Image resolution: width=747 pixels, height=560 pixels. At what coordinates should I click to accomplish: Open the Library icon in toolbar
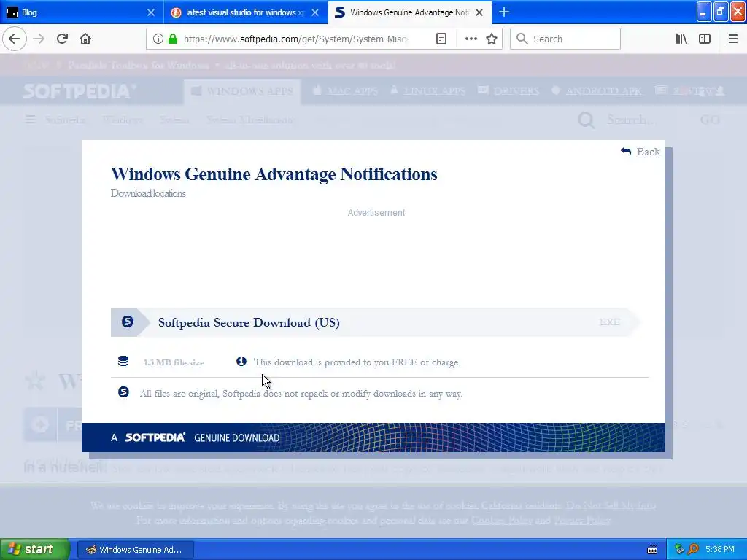[x=681, y=39]
